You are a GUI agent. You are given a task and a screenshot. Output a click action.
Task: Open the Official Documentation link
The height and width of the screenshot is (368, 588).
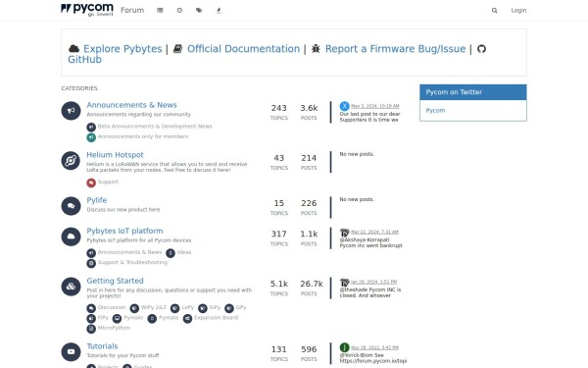[x=243, y=49]
